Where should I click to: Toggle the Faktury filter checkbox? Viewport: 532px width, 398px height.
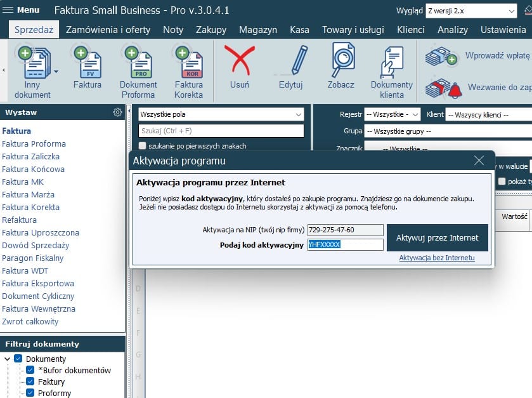click(30, 381)
